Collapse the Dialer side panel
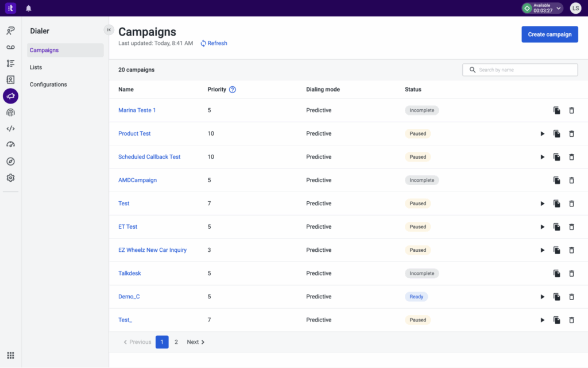The image size is (588, 368). [x=109, y=30]
